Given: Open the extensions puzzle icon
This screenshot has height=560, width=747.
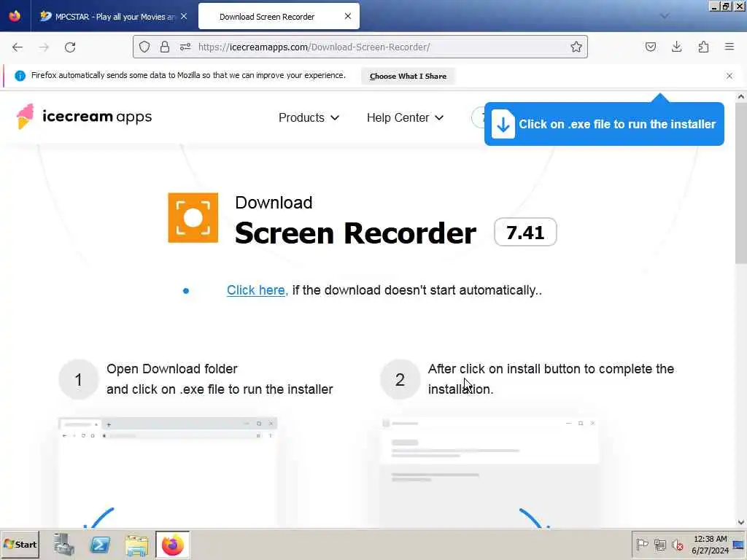Looking at the screenshot, I should [x=703, y=47].
